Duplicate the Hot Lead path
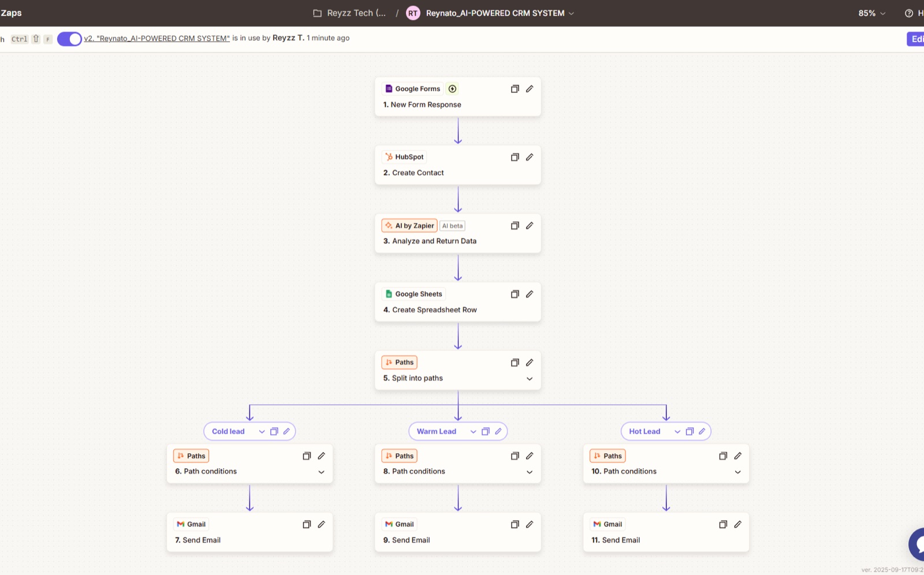Viewport: 924px width, 575px height. (690, 431)
